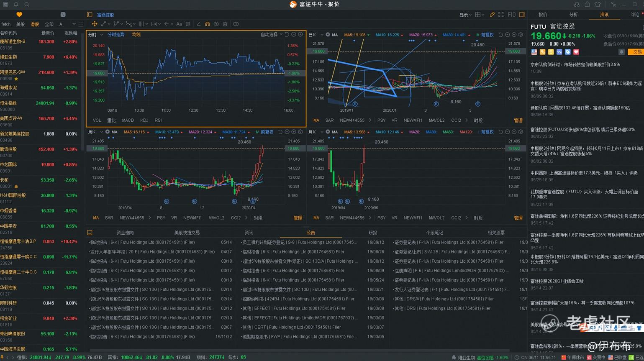Screen dimensions: 644x361
Task: Enter fullscreen chart mode via expand icon
Action: coord(501,15)
